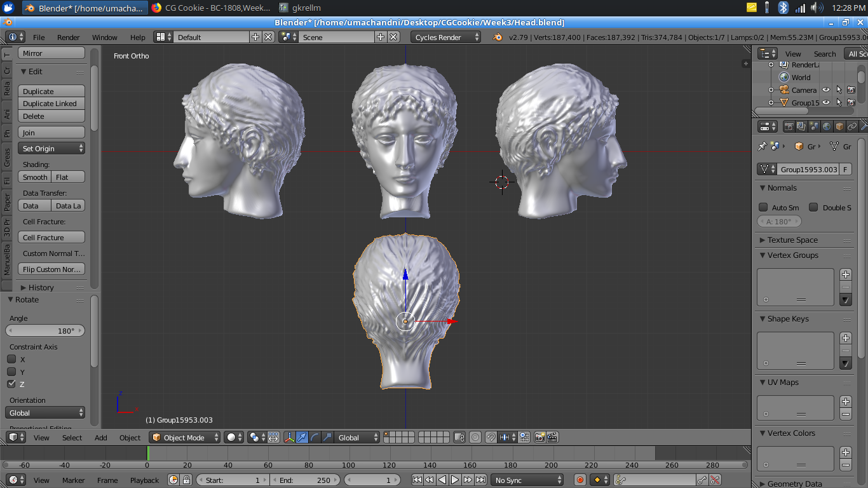Click the translate manipulator arrow icon
Viewport: 868px width, 488px height.
(302, 437)
